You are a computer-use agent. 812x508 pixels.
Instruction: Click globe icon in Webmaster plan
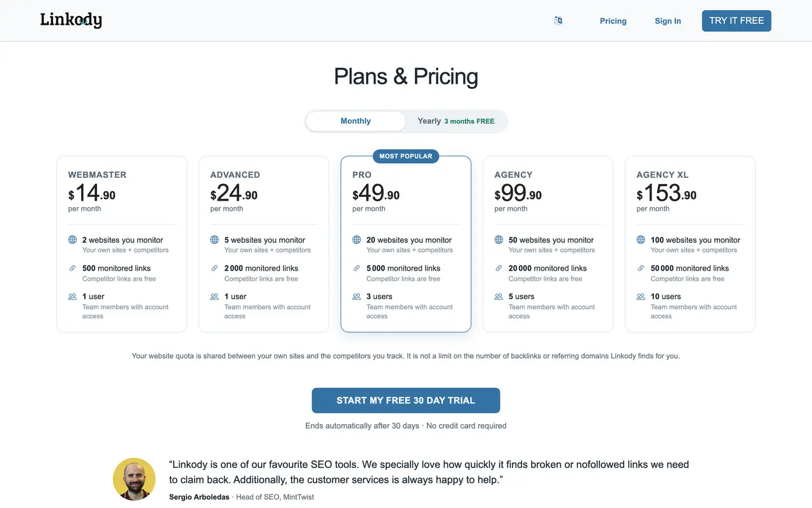[x=72, y=240]
